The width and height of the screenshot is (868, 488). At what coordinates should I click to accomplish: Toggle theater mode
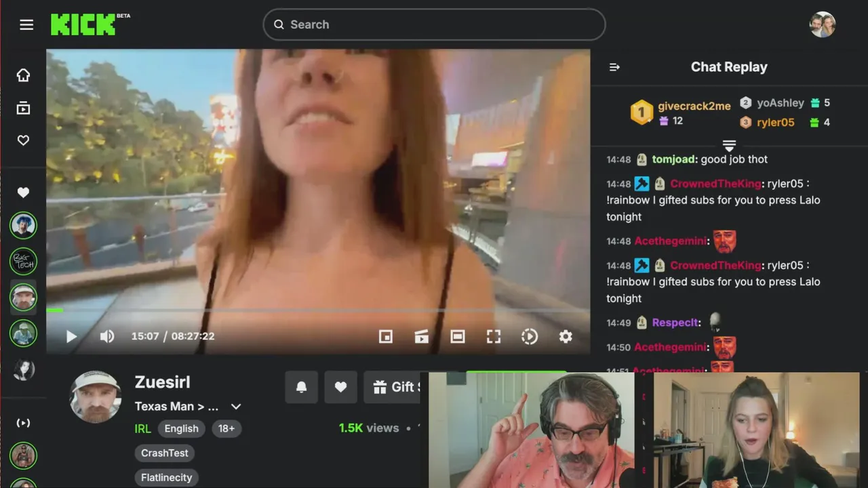458,336
